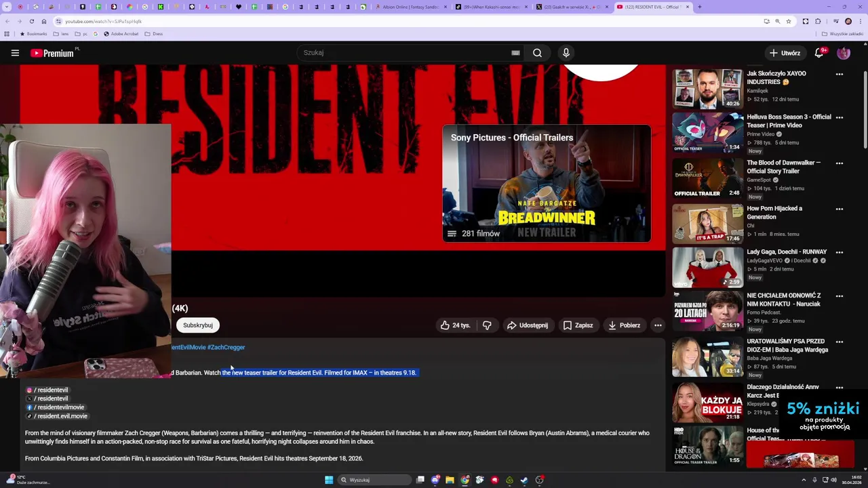Image resolution: width=868 pixels, height=488 pixels.
Task: Open the residentevilmovie Facebook link
Action: [x=56, y=407]
